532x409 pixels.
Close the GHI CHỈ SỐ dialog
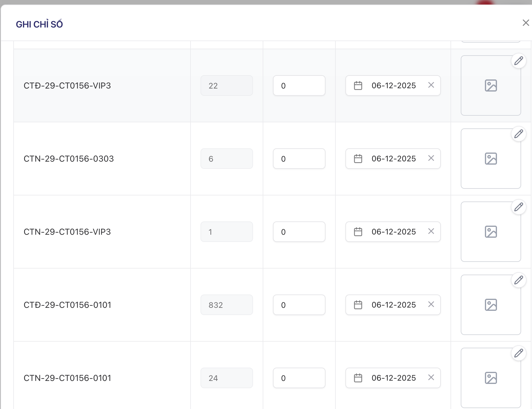click(x=526, y=23)
